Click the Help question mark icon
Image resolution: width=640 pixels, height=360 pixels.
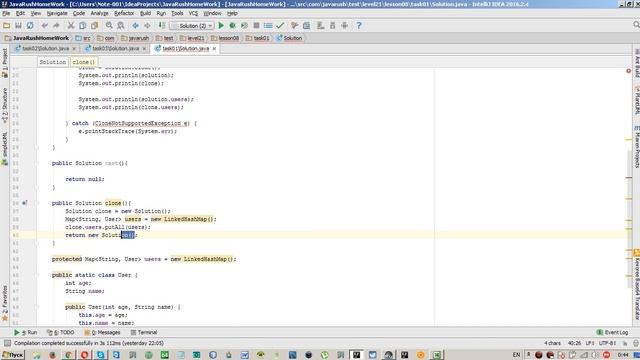click(x=359, y=25)
